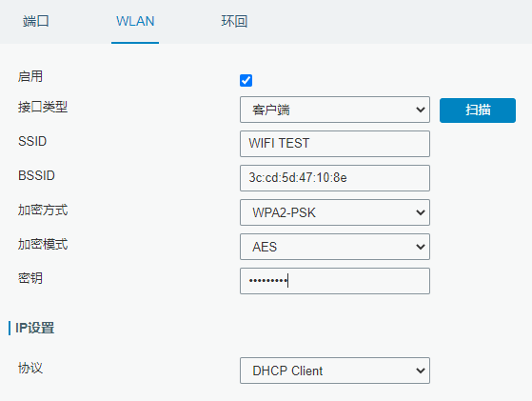Open the 协议 dropdown showing DHCP Client
This screenshot has width=532, height=401.
335,371
